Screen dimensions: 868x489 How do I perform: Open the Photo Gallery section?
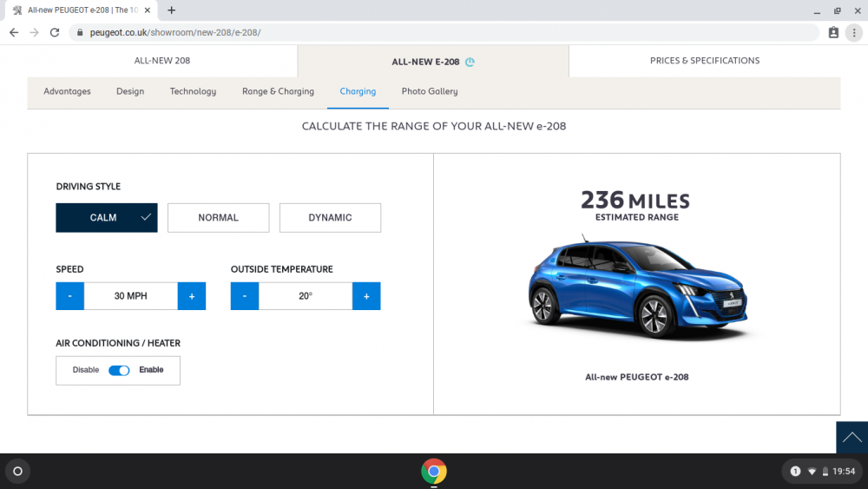pos(430,91)
